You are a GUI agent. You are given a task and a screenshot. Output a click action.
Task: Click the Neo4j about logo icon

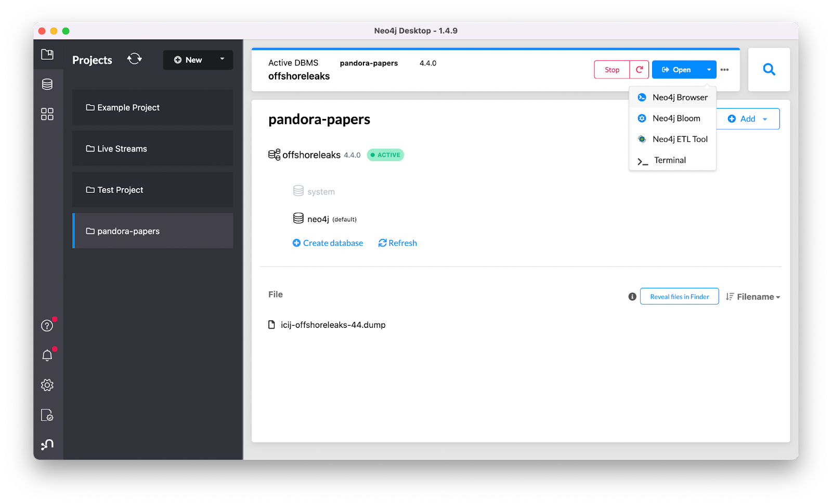click(x=47, y=444)
